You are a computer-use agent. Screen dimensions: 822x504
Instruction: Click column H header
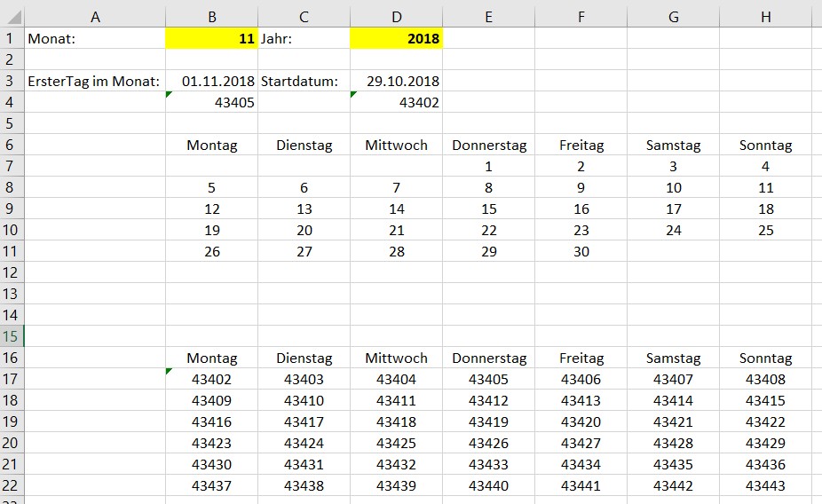click(765, 17)
